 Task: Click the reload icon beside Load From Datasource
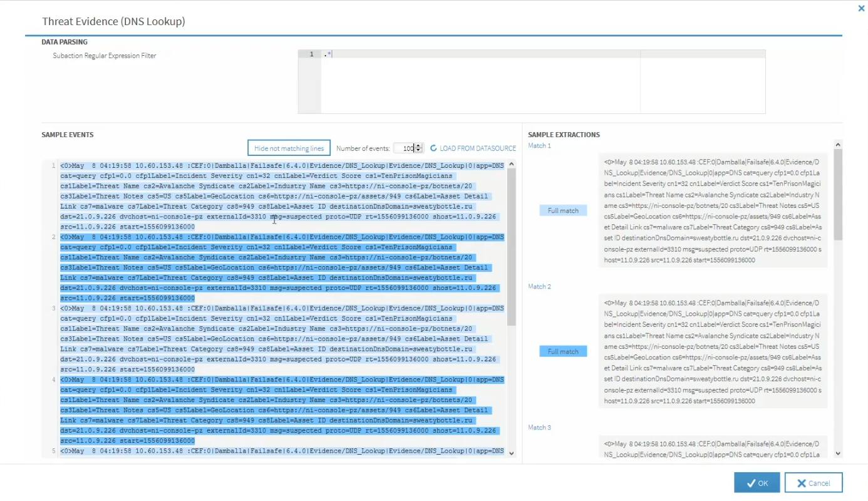point(433,148)
